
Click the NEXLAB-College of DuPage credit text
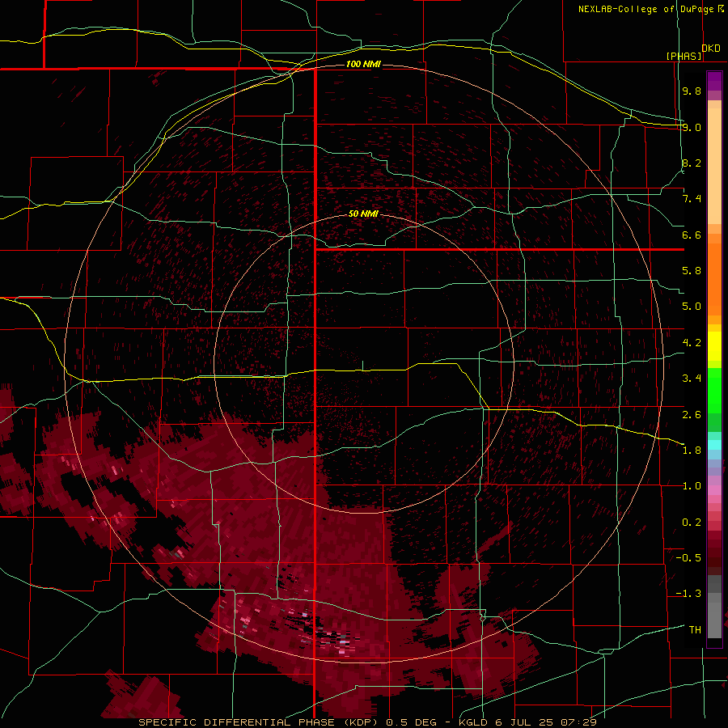[x=645, y=9]
